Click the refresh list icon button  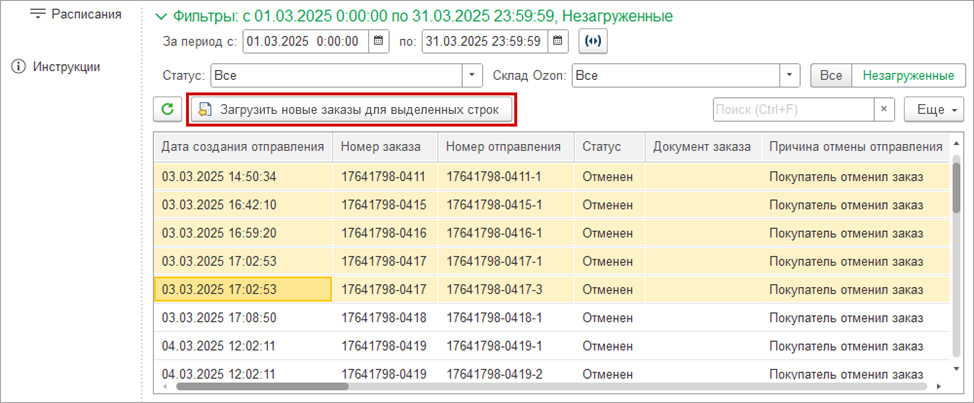(168, 109)
